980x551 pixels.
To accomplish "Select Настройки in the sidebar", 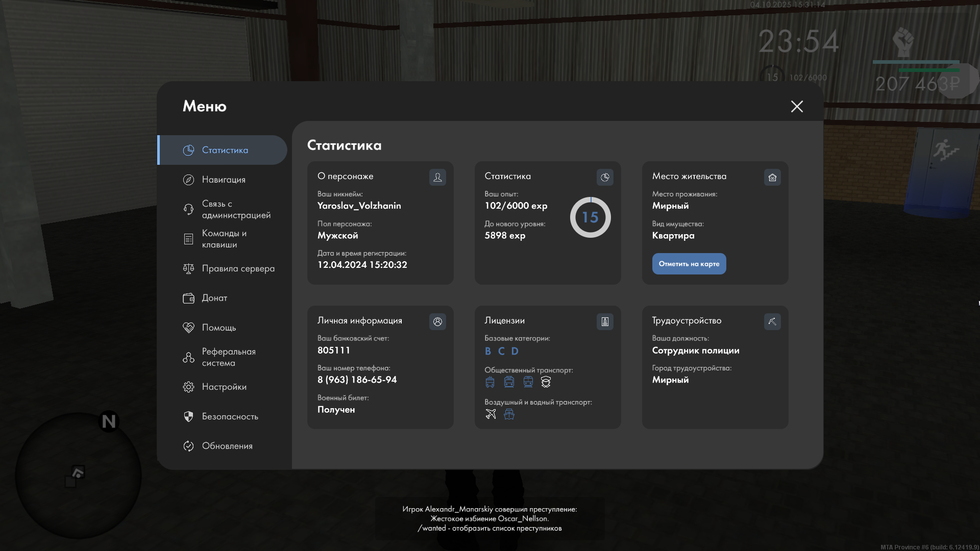I will click(x=224, y=387).
